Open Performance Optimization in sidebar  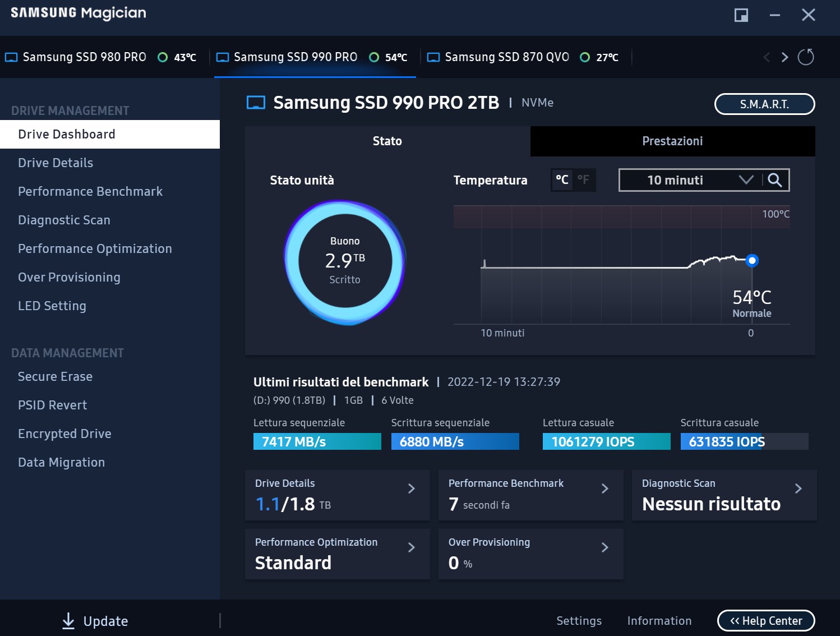pos(110,249)
